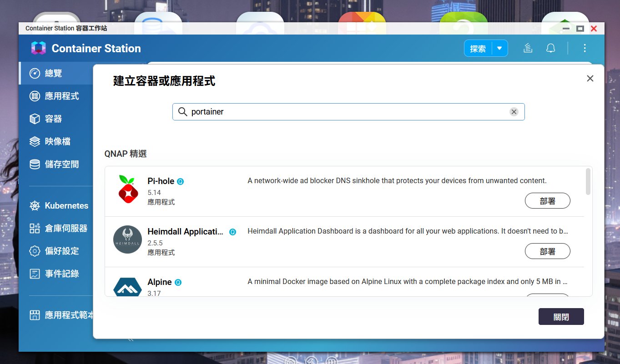Collapse the sidebar with double-chevron icon
This screenshot has width=620, height=364.
click(x=131, y=339)
